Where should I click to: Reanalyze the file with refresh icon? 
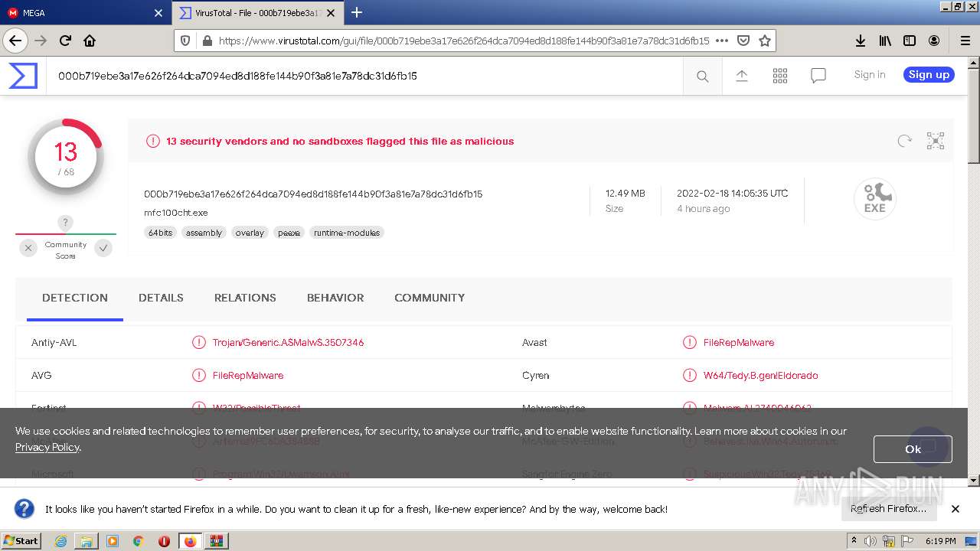(904, 141)
